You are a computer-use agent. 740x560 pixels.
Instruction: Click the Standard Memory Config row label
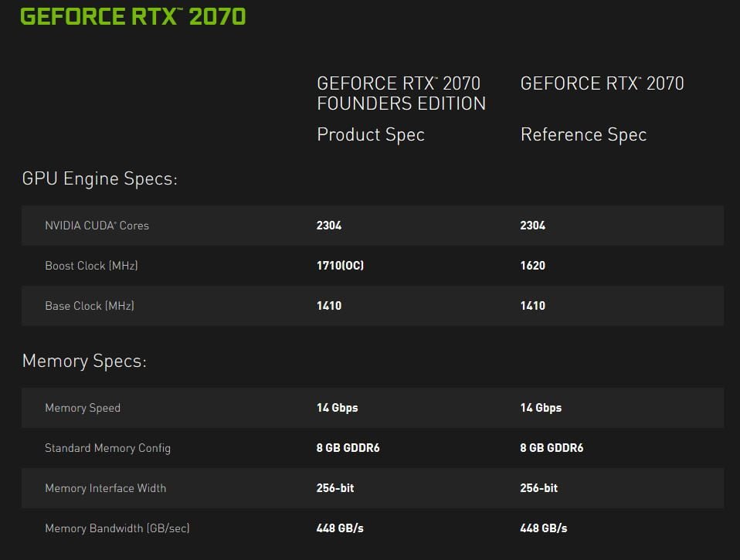[x=107, y=448]
